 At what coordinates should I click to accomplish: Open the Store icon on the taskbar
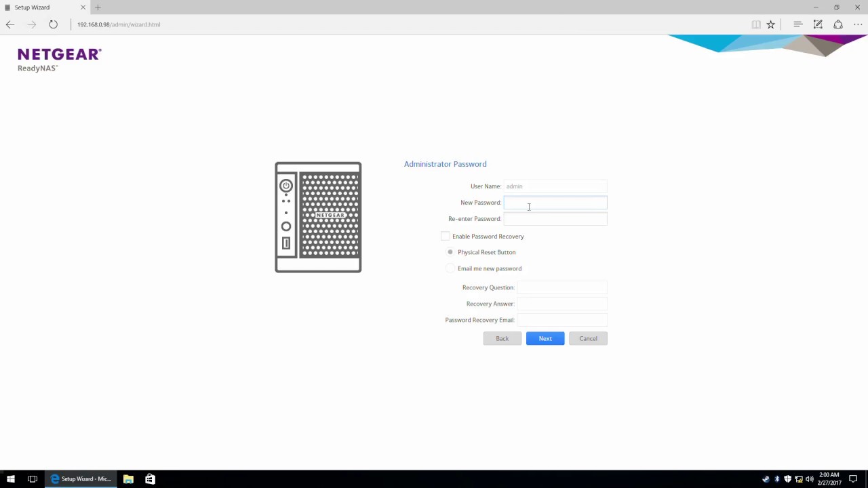tap(150, 479)
